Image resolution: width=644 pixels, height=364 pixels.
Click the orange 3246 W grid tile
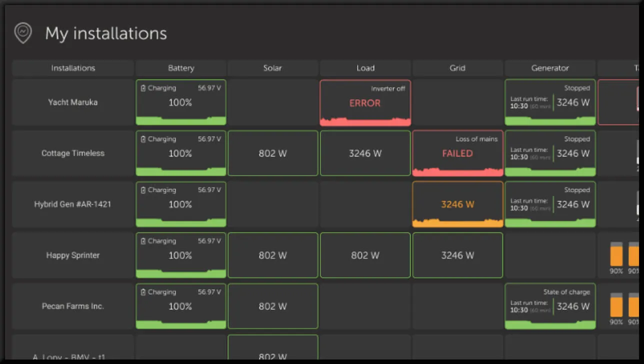[x=457, y=204]
